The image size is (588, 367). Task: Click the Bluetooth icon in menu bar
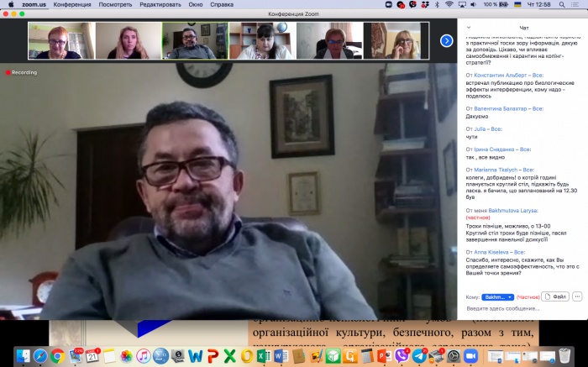[437, 4]
